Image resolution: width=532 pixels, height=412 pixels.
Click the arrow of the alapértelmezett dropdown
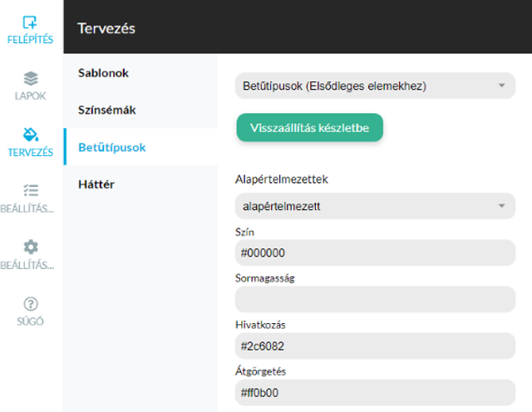coord(501,206)
